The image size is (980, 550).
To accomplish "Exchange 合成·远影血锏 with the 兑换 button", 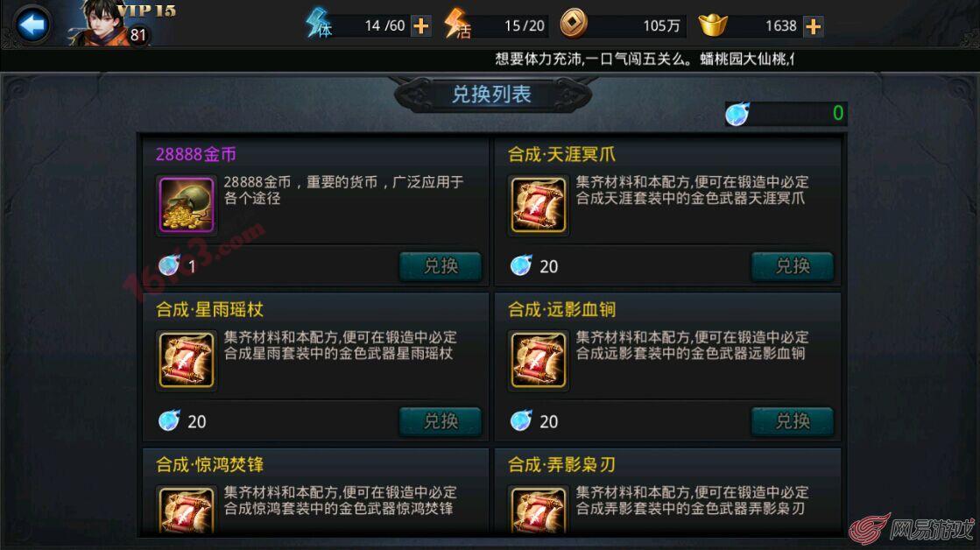I will (x=793, y=421).
